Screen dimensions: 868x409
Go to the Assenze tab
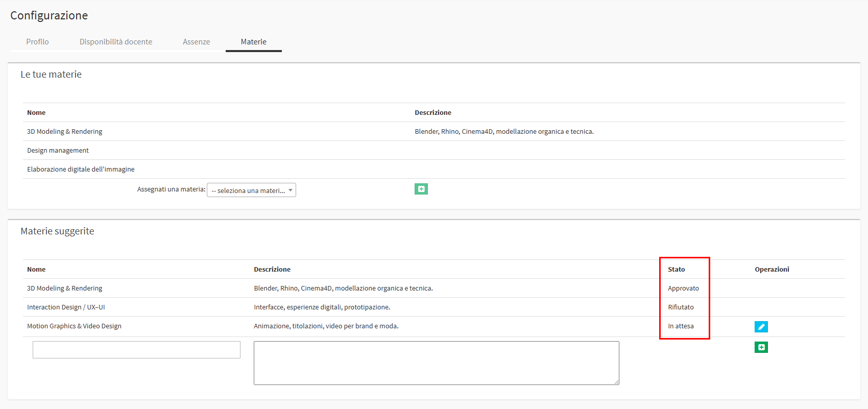click(x=197, y=42)
